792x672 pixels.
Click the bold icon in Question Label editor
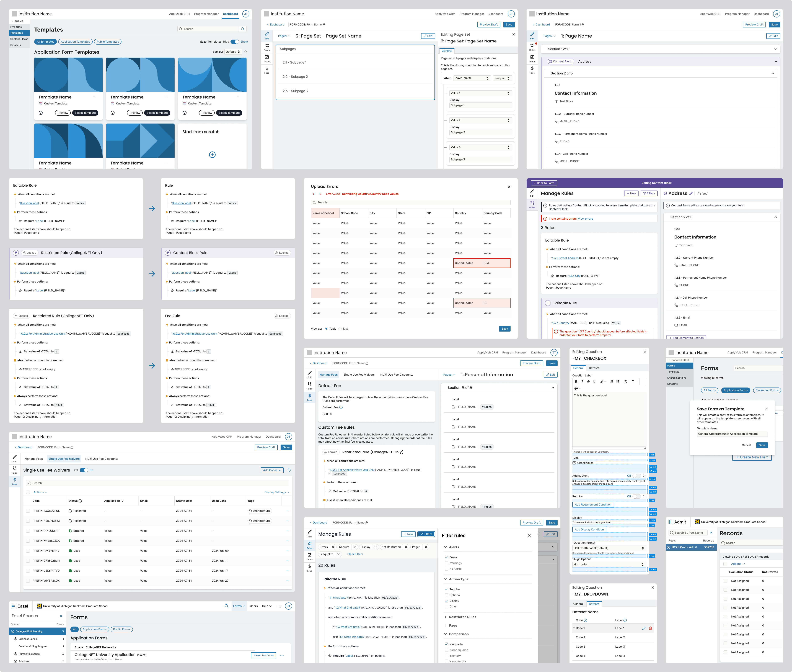click(576, 381)
